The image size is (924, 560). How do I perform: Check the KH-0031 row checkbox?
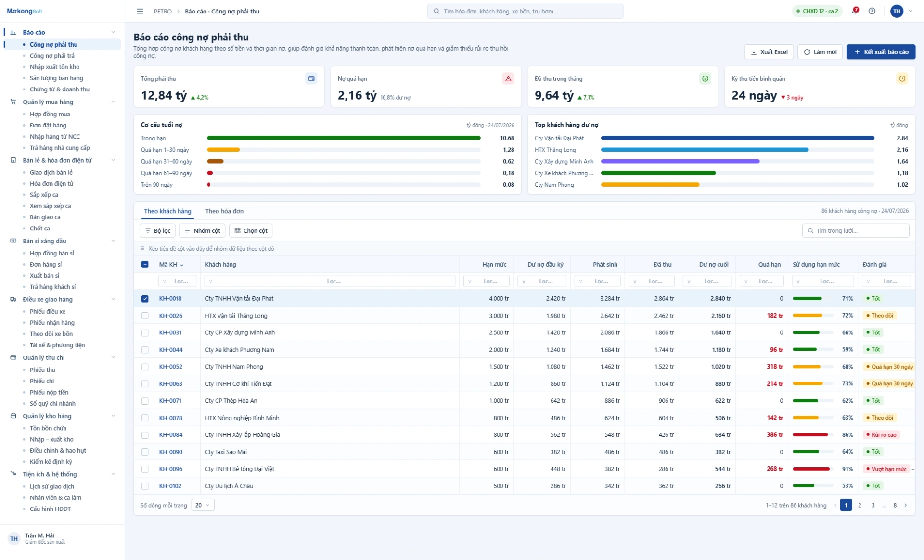point(145,332)
